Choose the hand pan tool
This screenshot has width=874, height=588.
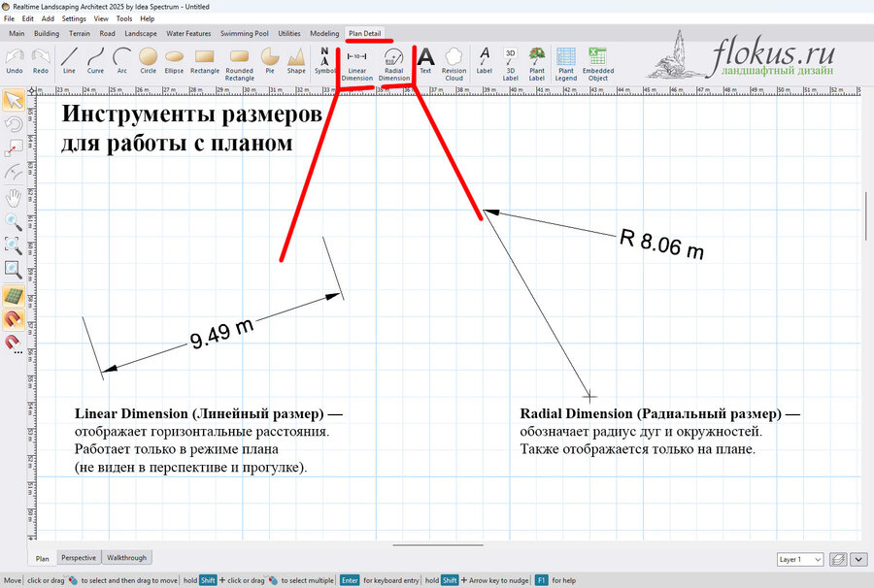(14, 198)
